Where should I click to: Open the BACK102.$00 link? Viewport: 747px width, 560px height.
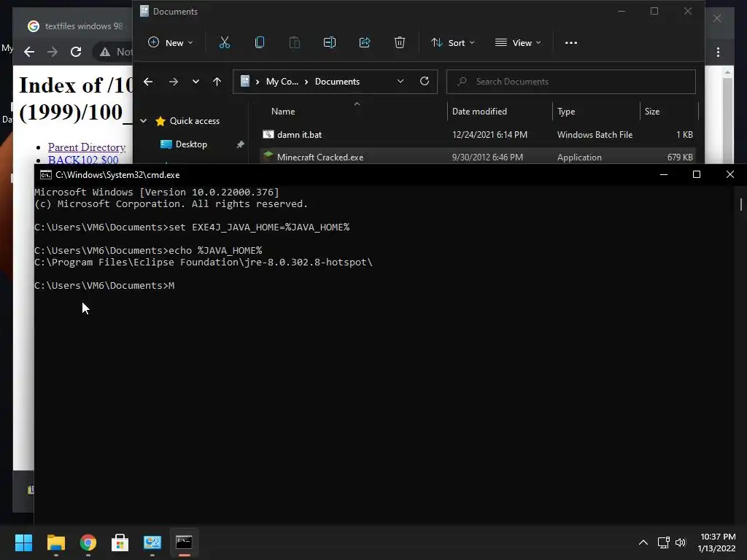pos(83,160)
